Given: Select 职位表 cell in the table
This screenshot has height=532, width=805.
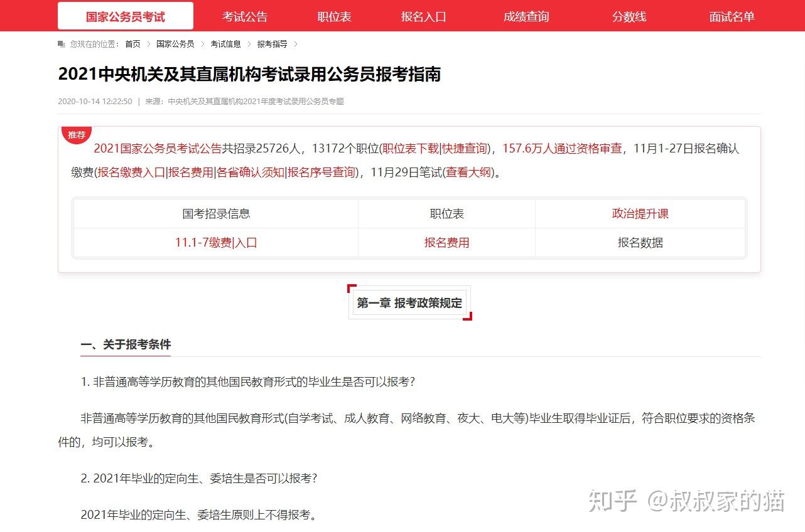Looking at the screenshot, I should [446, 213].
